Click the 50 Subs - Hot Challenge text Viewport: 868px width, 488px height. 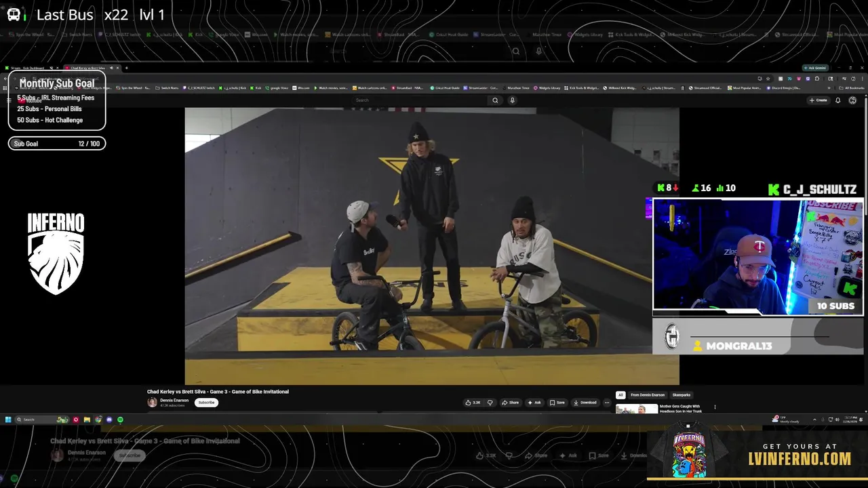coord(50,120)
